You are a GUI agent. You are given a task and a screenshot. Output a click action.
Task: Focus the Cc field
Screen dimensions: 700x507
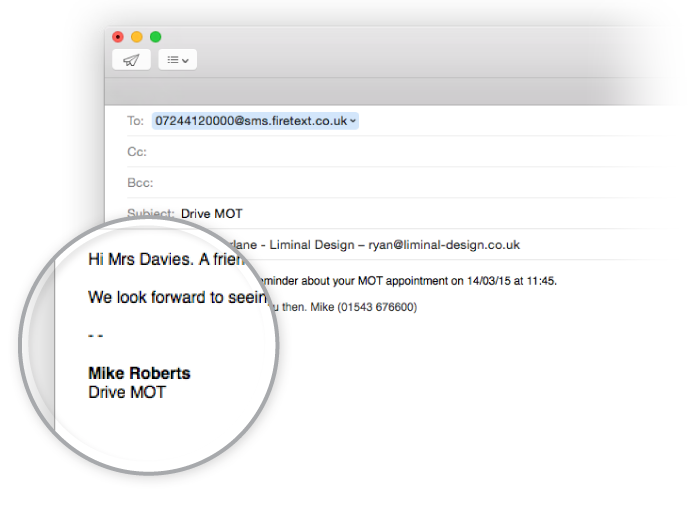400,152
